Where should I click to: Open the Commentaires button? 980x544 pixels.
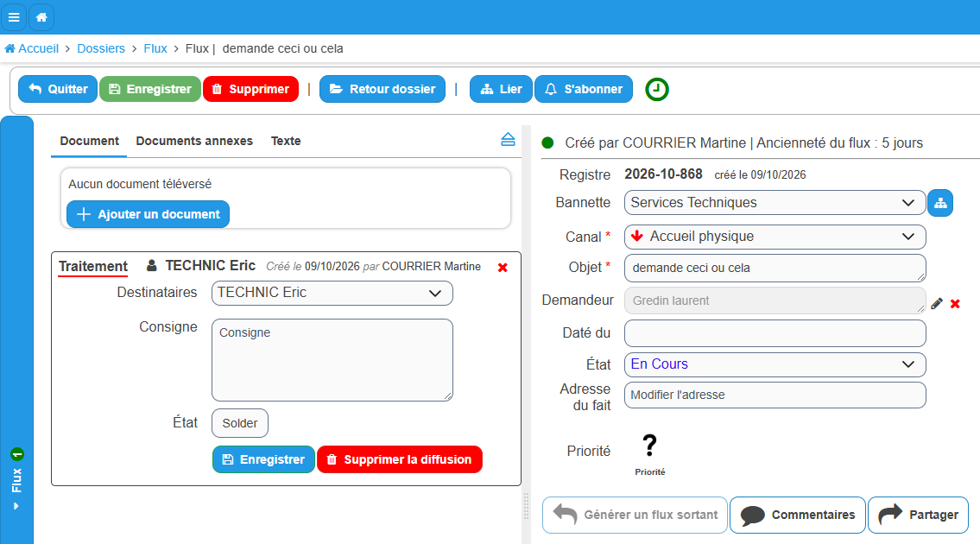click(798, 516)
